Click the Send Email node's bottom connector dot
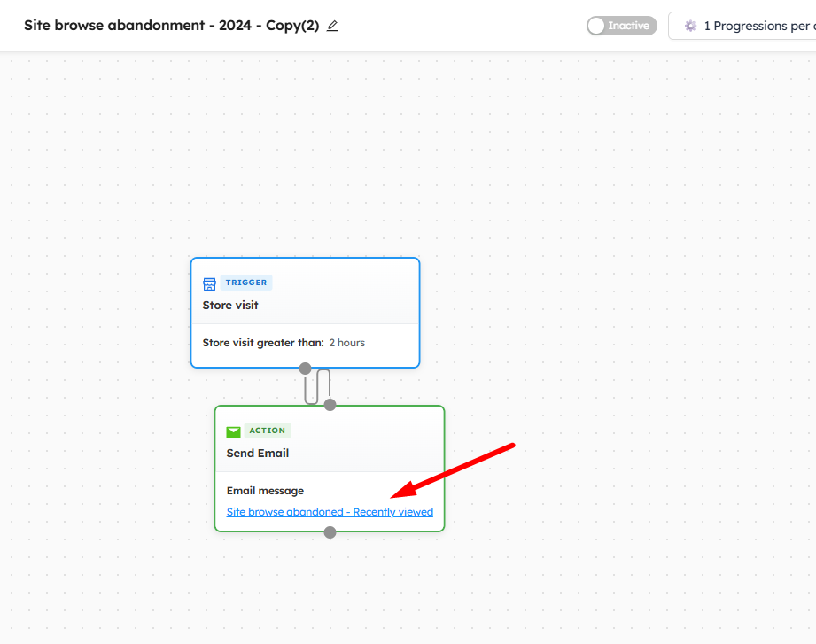 [x=330, y=532]
